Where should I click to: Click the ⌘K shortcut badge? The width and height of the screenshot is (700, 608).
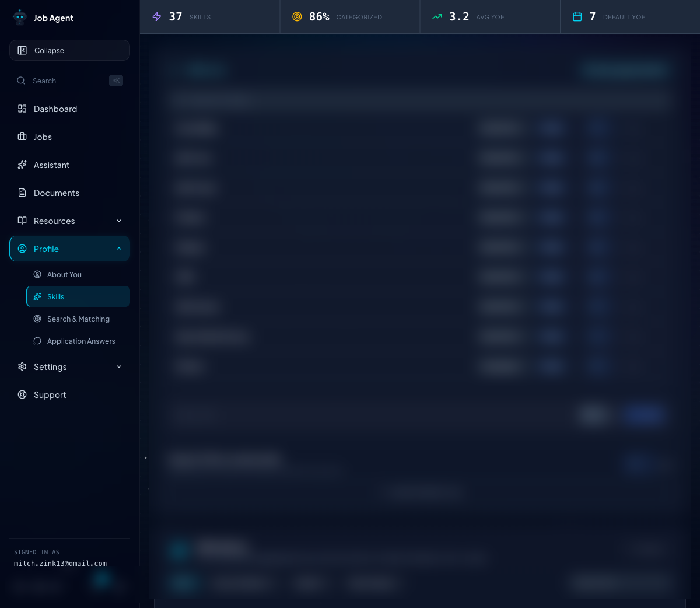pyautogui.click(x=116, y=81)
